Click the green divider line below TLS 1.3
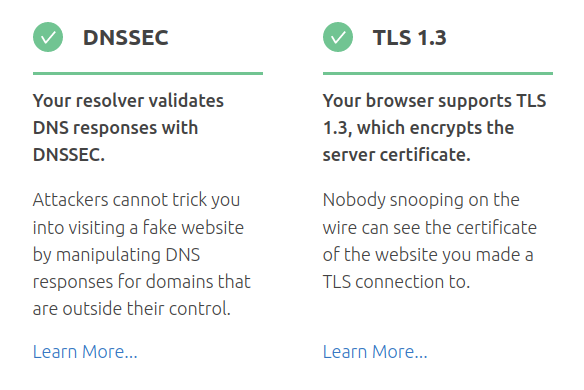584x390 pixels. click(438, 74)
